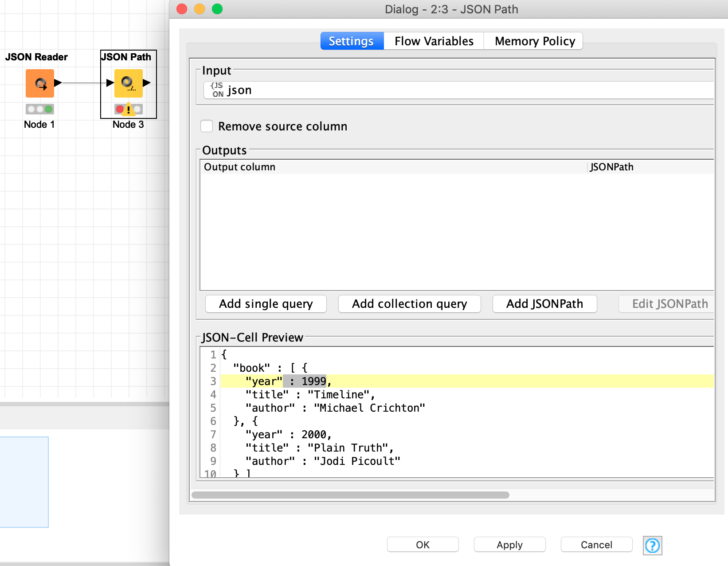
Task: Click the "year" : 2000 line
Action: pos(289,434)
